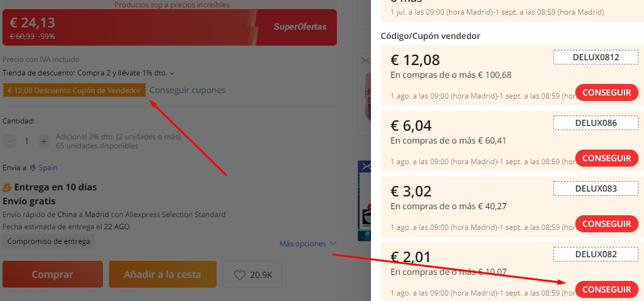Click the Spain shipping destination link
Viewport: 644px width, 301px height.
pos(48,168)
